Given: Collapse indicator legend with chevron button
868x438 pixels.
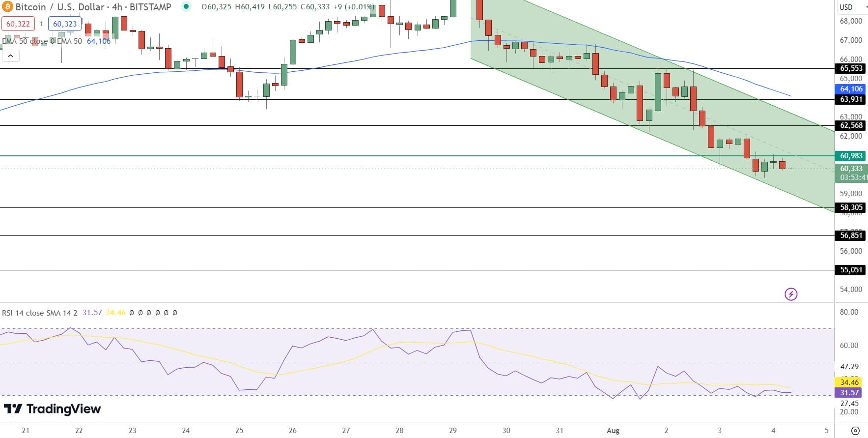Looking at the screenshot, I should pos(10,56).
